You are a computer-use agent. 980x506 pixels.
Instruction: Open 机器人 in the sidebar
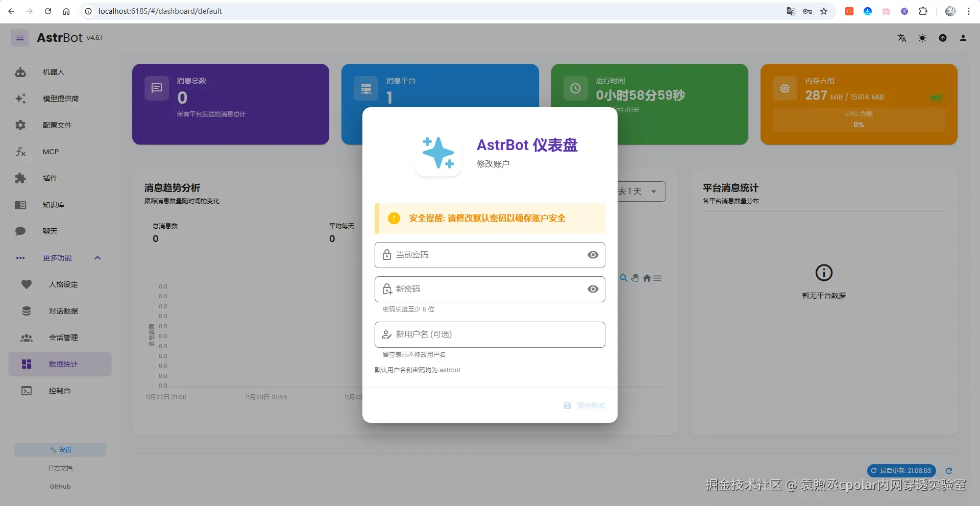coord(60,72)
